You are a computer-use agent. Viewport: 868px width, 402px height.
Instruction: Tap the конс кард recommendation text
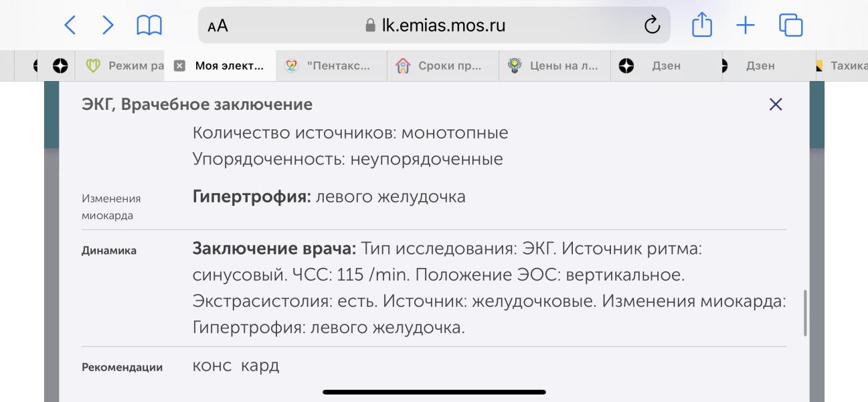pos(236,366)
